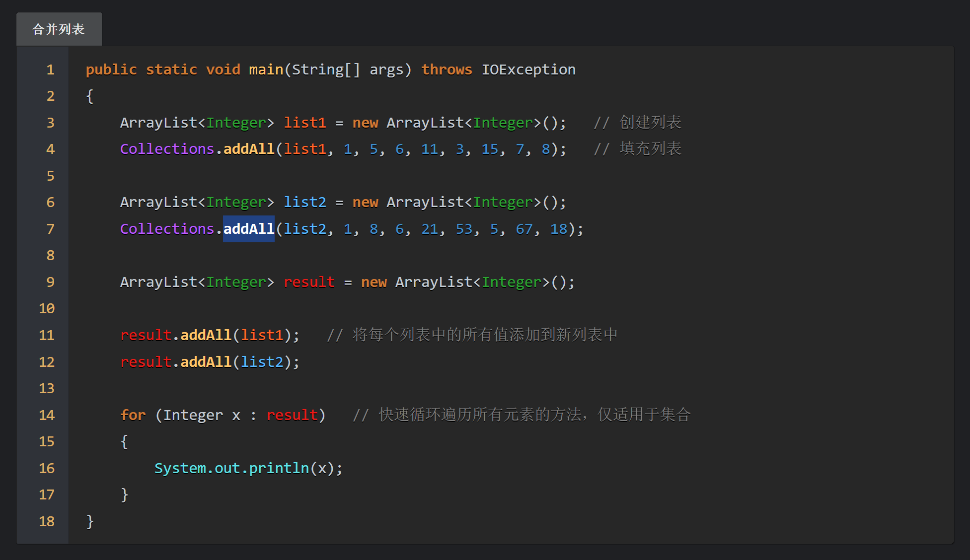Select the main method name on line 1
Image resolution: width=970 pixels, height=560 pixels.
coord(266,70)
